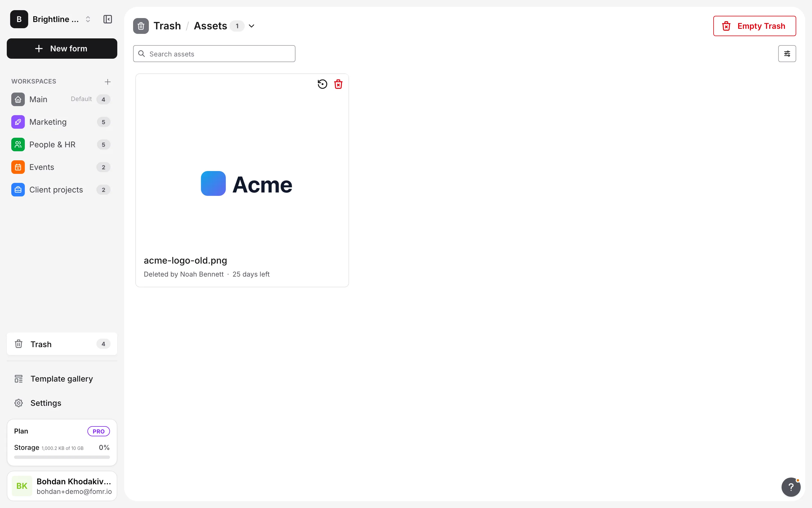Open the Brightline organization switcher
Screen dimensions: 812x508
[51, 19]
